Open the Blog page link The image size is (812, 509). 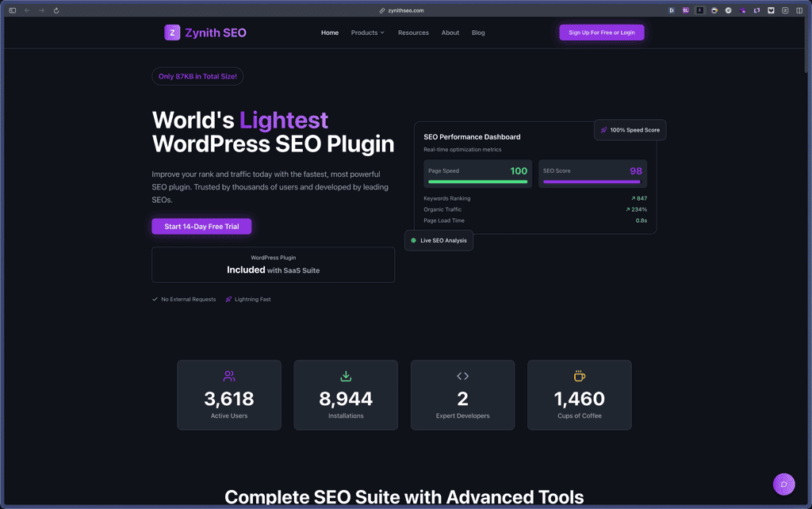(478, 33)
